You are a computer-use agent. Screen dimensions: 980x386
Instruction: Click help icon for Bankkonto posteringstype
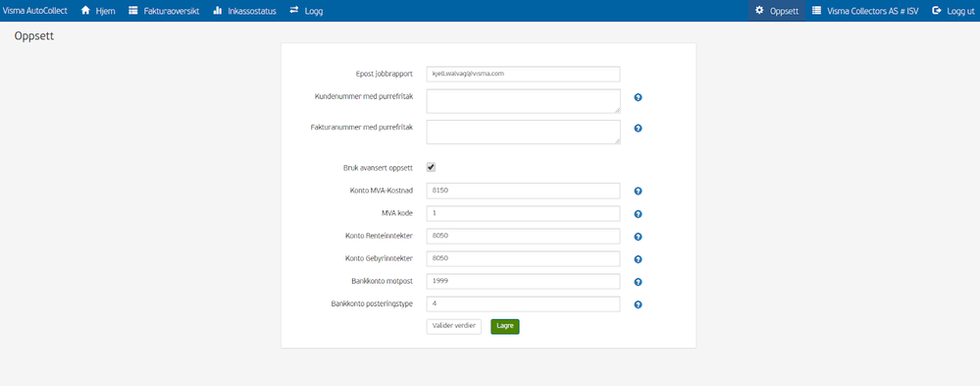(x=638, y=304)
